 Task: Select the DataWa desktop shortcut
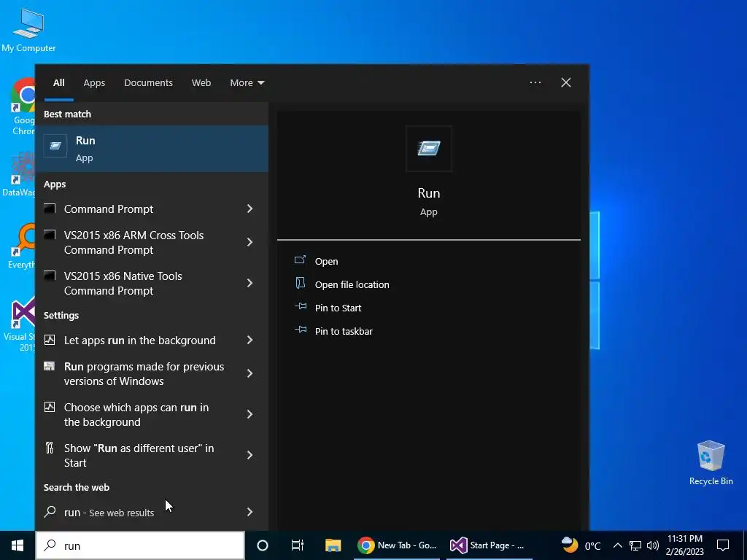coord(19,174)
